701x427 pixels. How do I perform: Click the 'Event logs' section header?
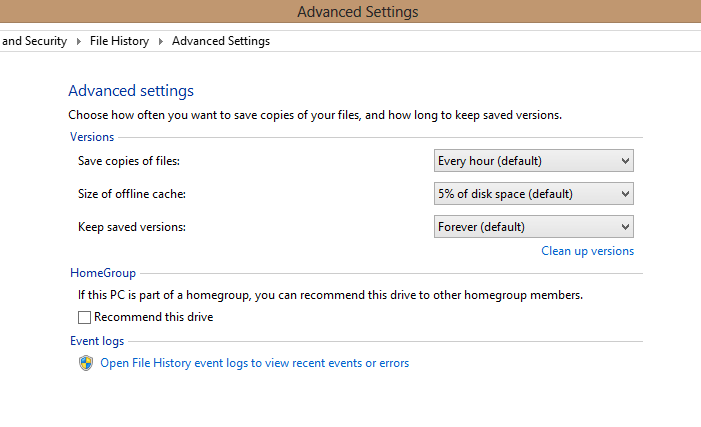pyautogui.click(x=97, y=341)
